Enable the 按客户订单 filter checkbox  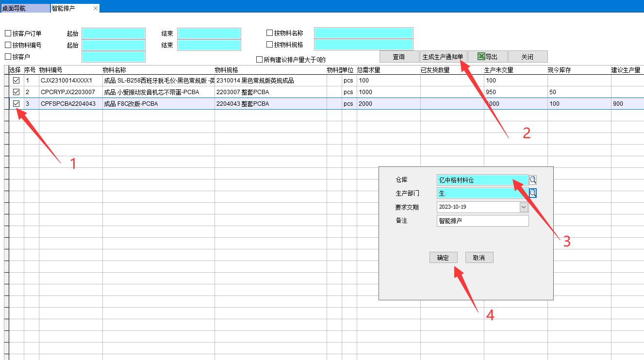click(8, 33)
